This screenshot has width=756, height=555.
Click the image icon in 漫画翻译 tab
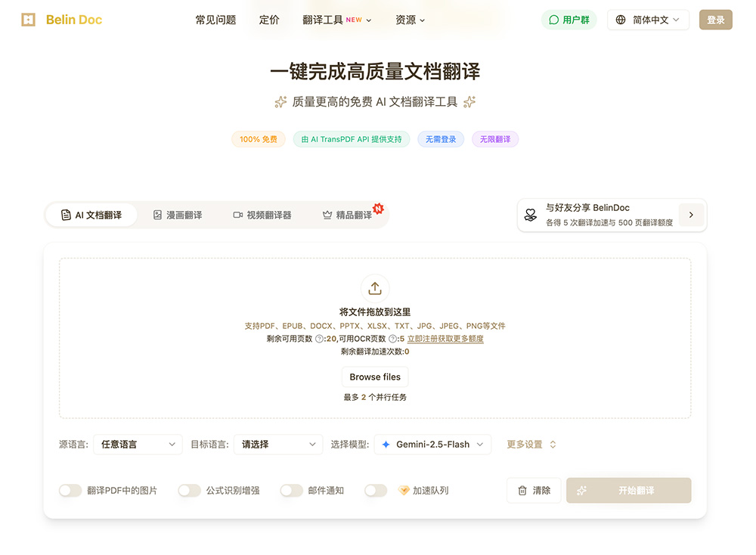tap(158, 215)
